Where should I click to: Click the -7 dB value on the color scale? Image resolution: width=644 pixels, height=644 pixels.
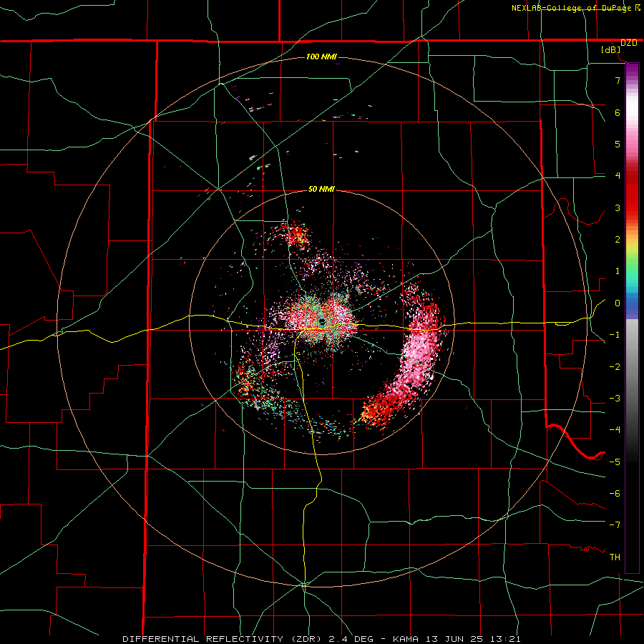point(615,525)
